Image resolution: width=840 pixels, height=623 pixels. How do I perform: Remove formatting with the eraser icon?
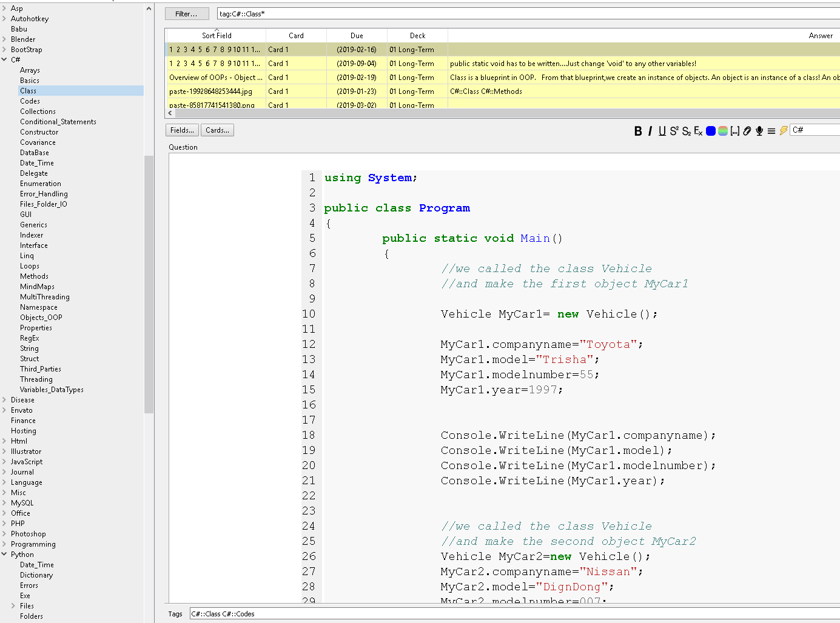tap(698, 130)
